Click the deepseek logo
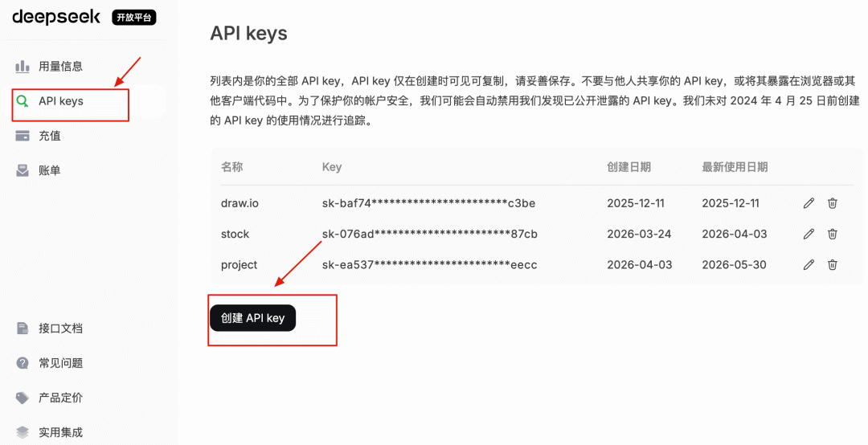The image size is (868, 445). click(56, 17)
